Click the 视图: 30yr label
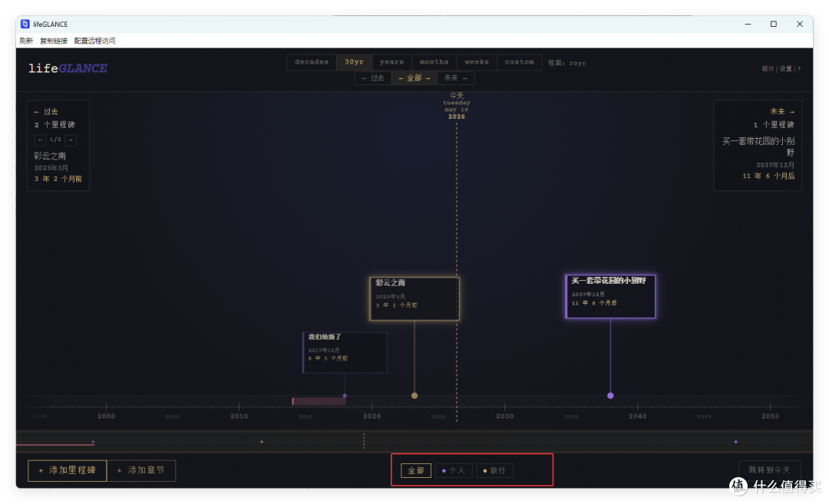The width and height of the screenshot is (829, 504). [x=566, y=63]
